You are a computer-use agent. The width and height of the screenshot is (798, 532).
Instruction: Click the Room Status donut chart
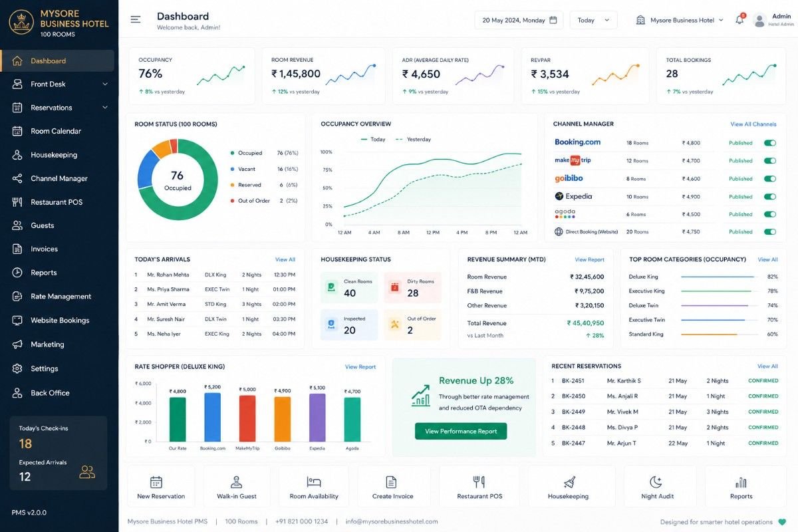tap(177, 180)
